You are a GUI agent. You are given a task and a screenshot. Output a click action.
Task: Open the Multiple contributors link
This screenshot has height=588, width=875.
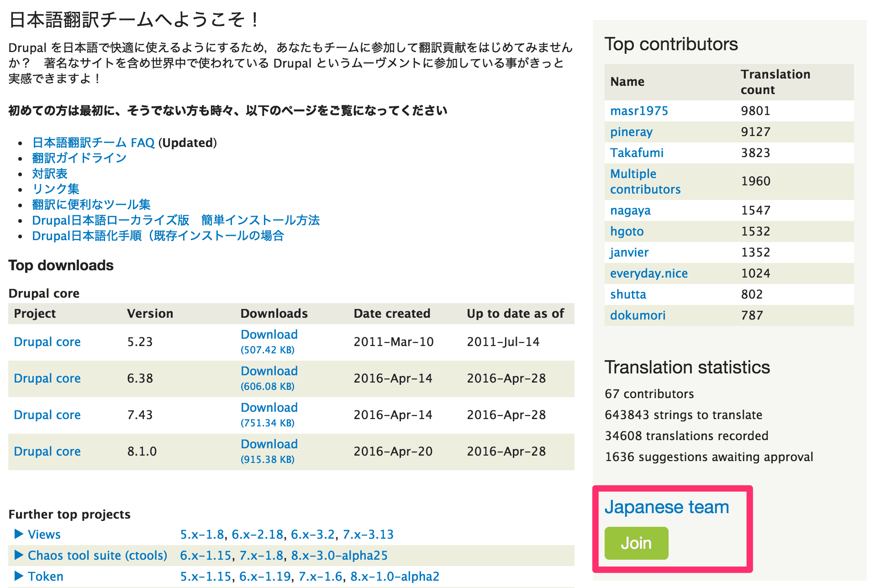pos(645,181)
